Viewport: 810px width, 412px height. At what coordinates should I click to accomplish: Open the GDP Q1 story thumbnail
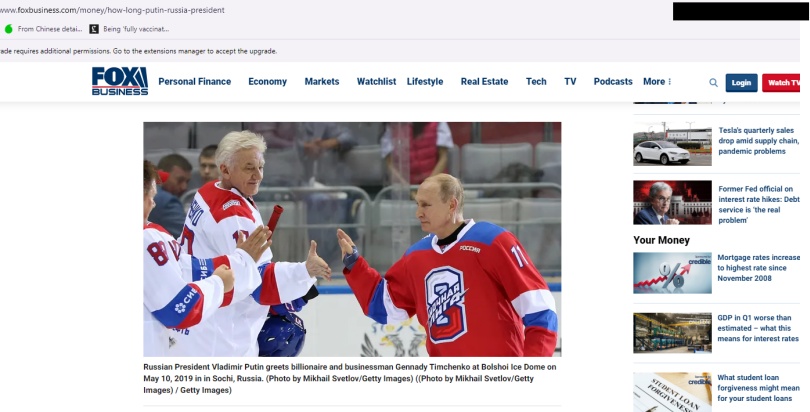672,333
